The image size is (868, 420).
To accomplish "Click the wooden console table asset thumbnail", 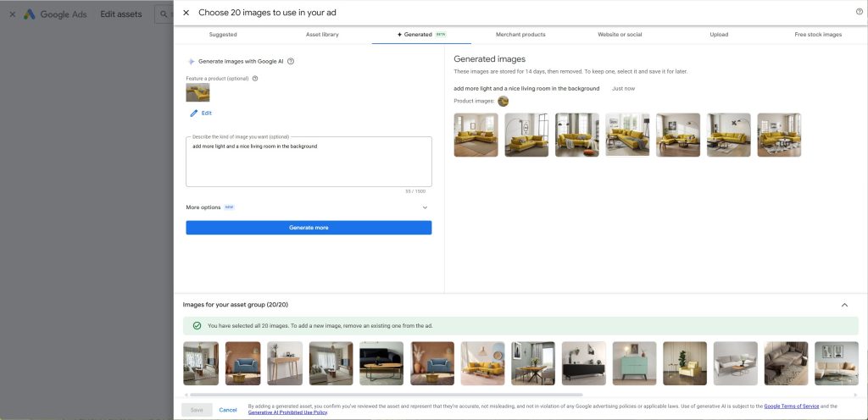I will 285,363.
